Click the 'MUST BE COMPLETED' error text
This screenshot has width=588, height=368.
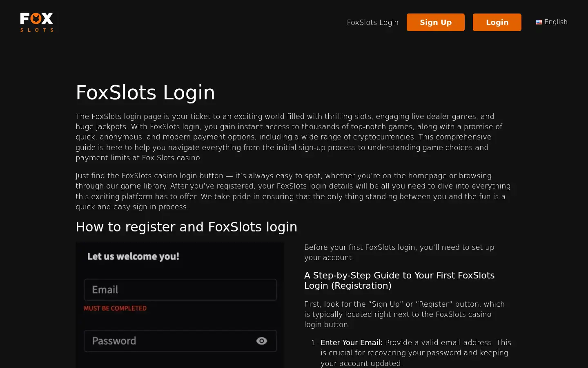tap(115, 308)
